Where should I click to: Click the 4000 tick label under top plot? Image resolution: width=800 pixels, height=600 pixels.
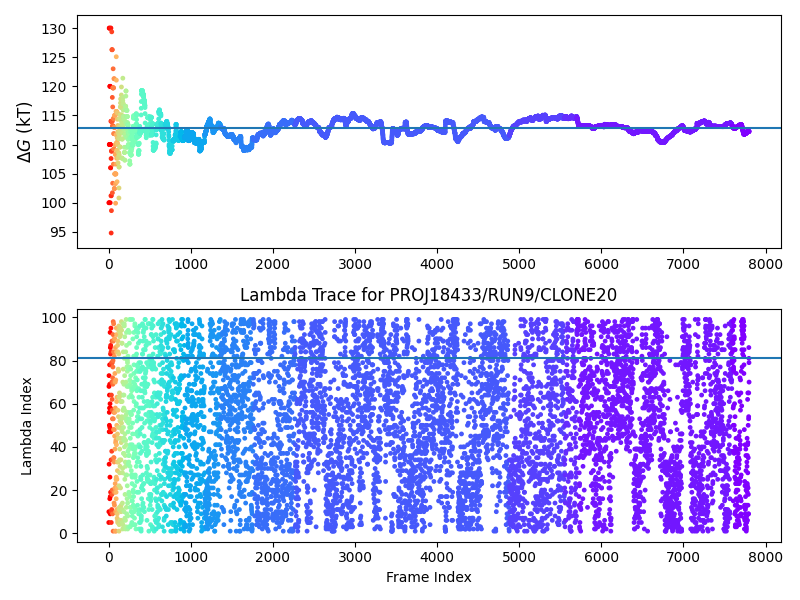coord(437,265)
